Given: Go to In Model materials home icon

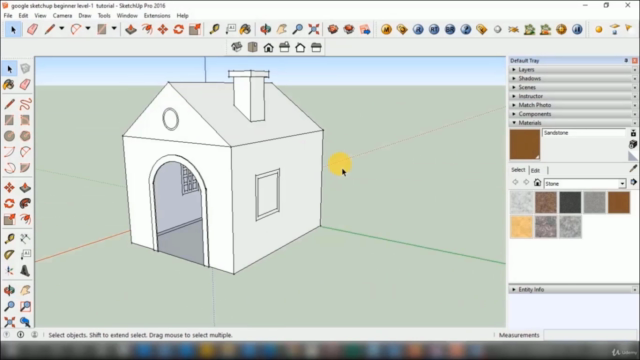Looking at the screenshot, I should 537,182.
